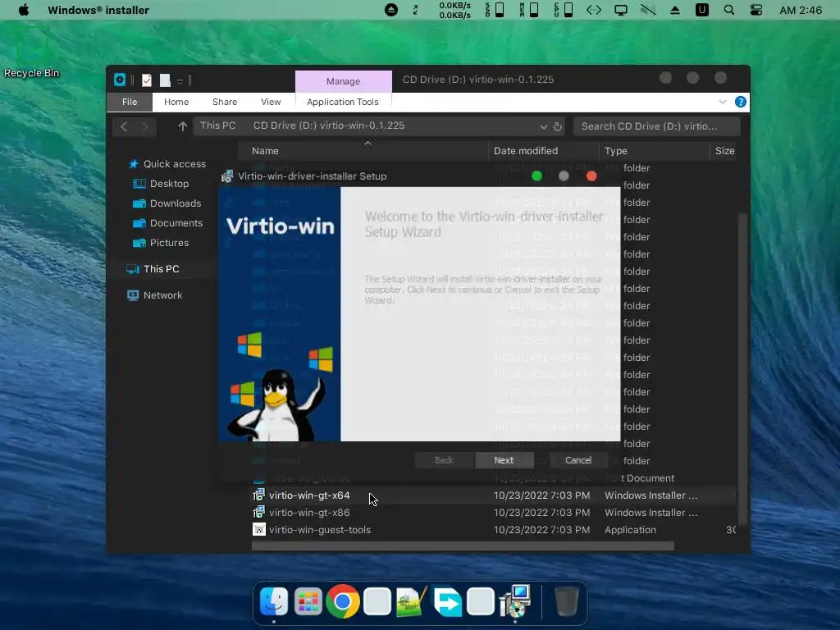The height and width of the screenshot is (630, 840).
Task: Click the menu bar clock AM 2:46
Action: (801, 10)
